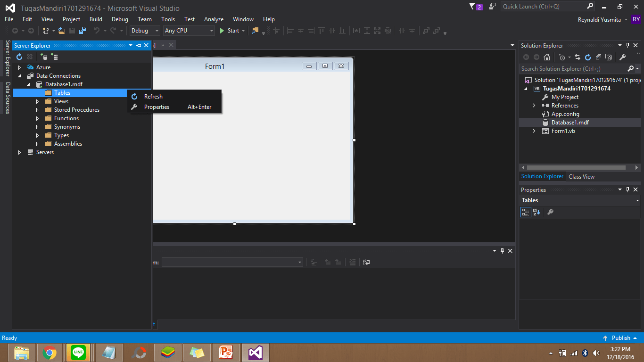Click the volume icon in system tray
This screenshot has height=362, width=644.
pos(596,353)
